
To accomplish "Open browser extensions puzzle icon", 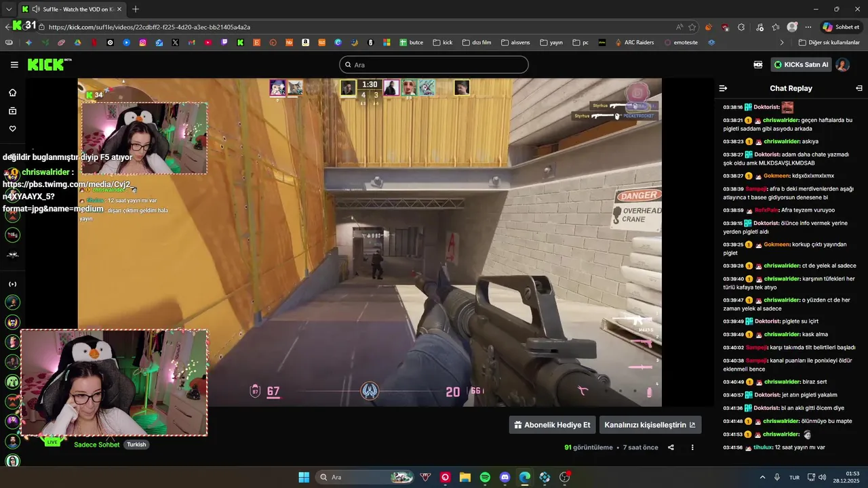I will (x=741, y=27).
